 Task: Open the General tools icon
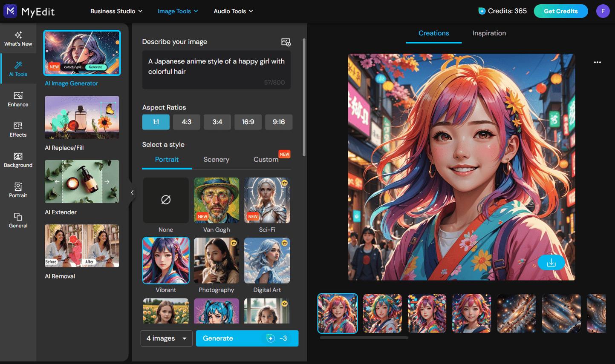pos(18,220)
